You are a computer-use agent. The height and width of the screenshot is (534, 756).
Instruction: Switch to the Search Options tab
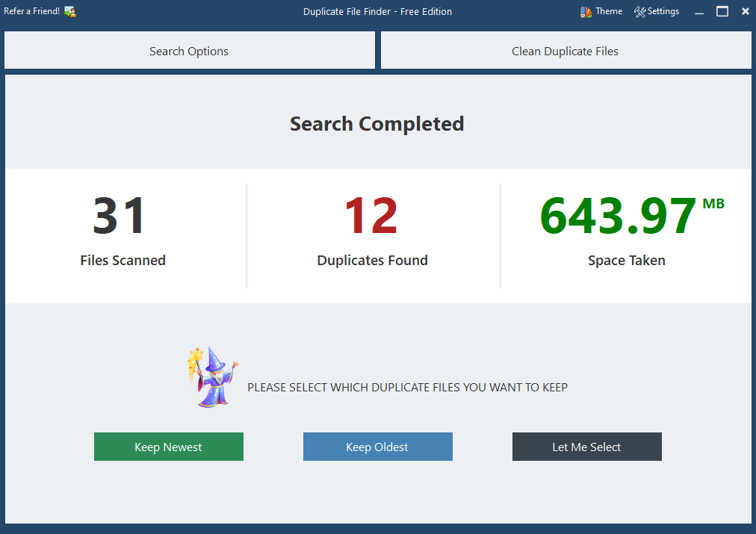point(189,51)
